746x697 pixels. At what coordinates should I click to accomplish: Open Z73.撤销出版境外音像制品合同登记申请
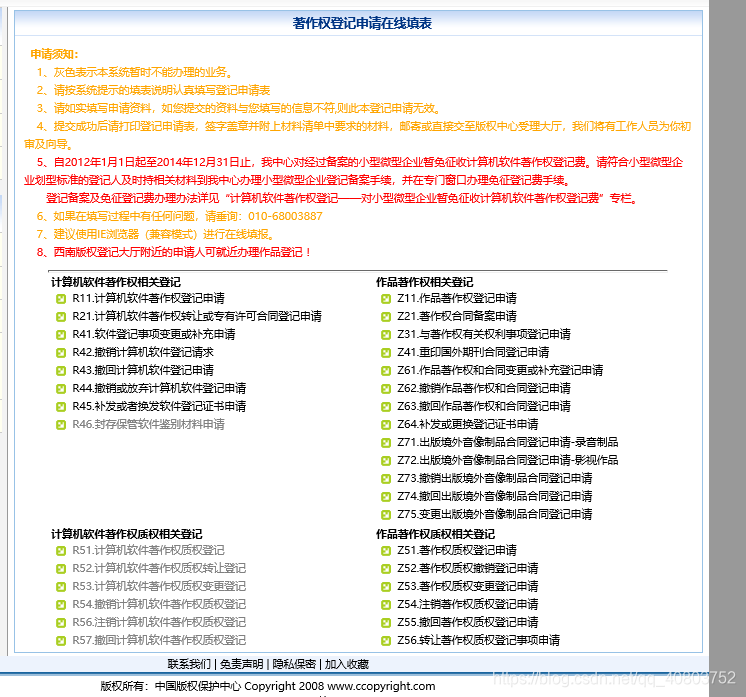[x=495, y=479]
